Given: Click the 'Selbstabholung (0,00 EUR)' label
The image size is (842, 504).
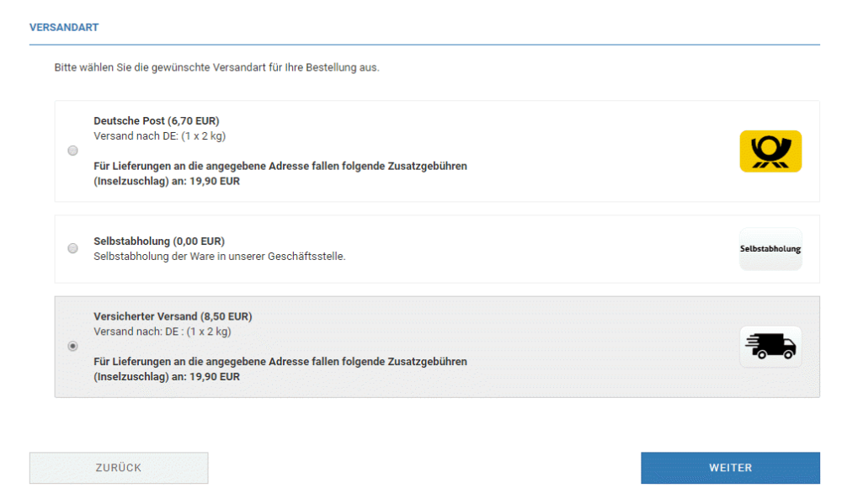Looking at the screenshot, I should [159, 241].
